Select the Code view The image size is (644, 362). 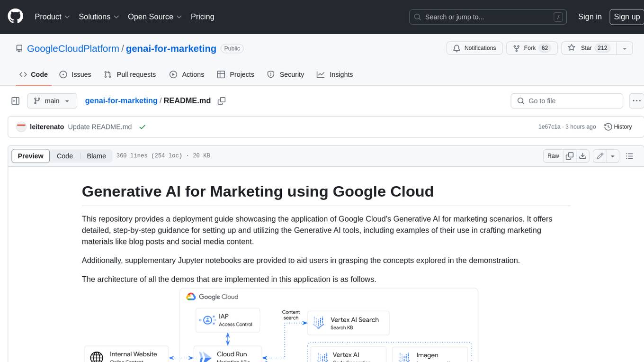click(x=65, y=156)
